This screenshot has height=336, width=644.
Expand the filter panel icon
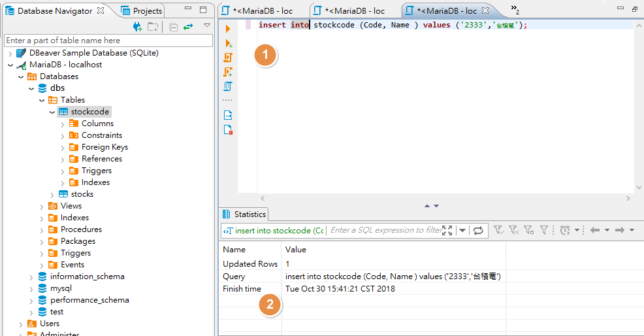[447, 230]
